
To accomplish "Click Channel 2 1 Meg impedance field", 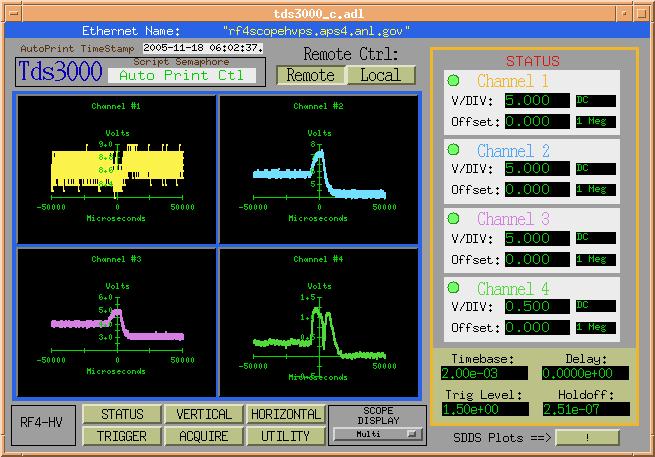I will coord(596,190).
